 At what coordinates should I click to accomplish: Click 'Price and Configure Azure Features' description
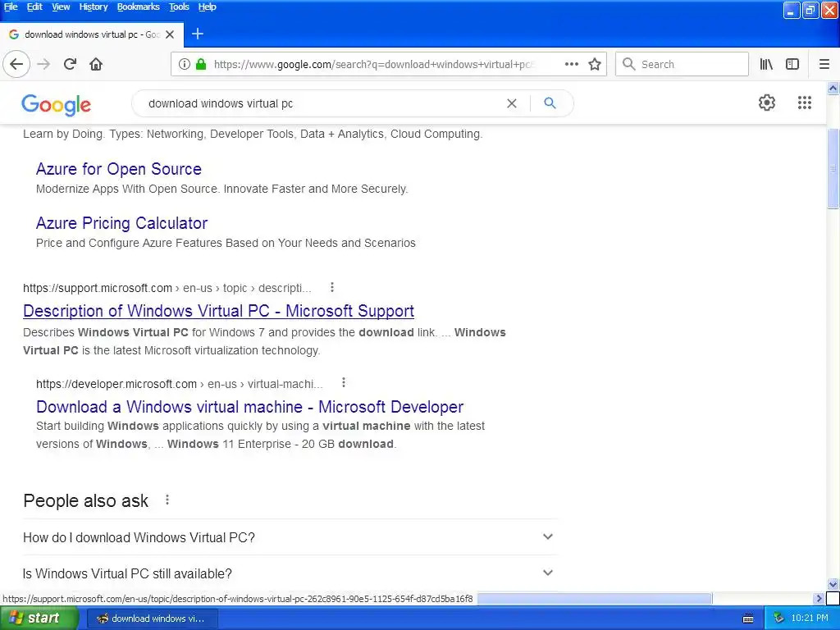pos(226,243)
